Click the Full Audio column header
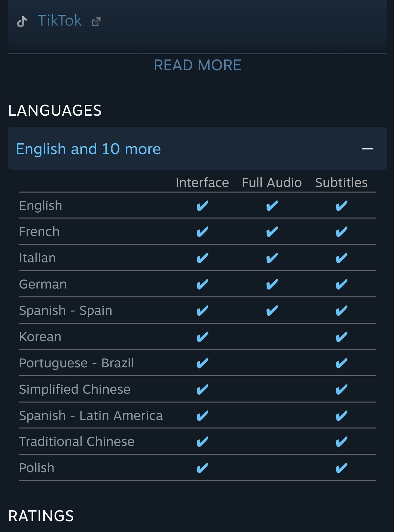The image size is (394, 532). point(272,183)
